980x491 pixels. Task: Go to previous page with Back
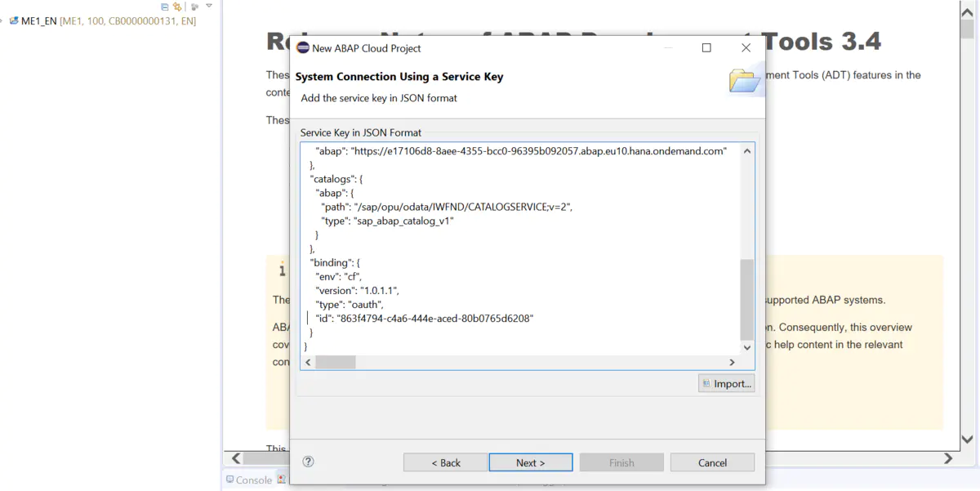point(446,462)
